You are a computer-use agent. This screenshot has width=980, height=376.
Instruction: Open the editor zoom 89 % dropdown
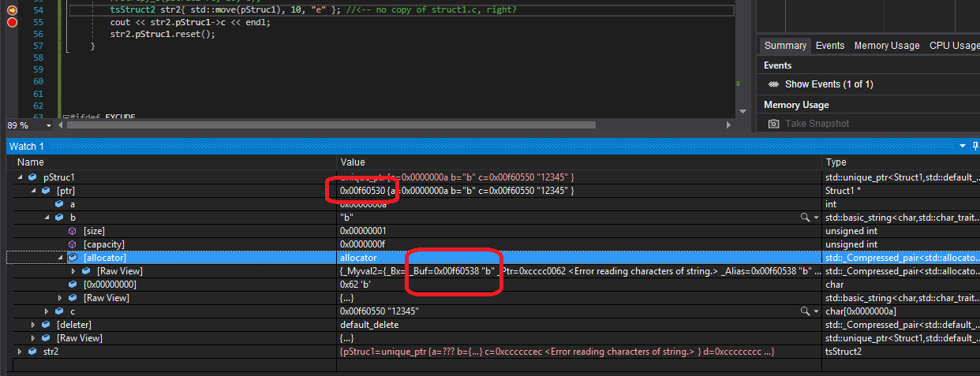click(x=49, y=125)
